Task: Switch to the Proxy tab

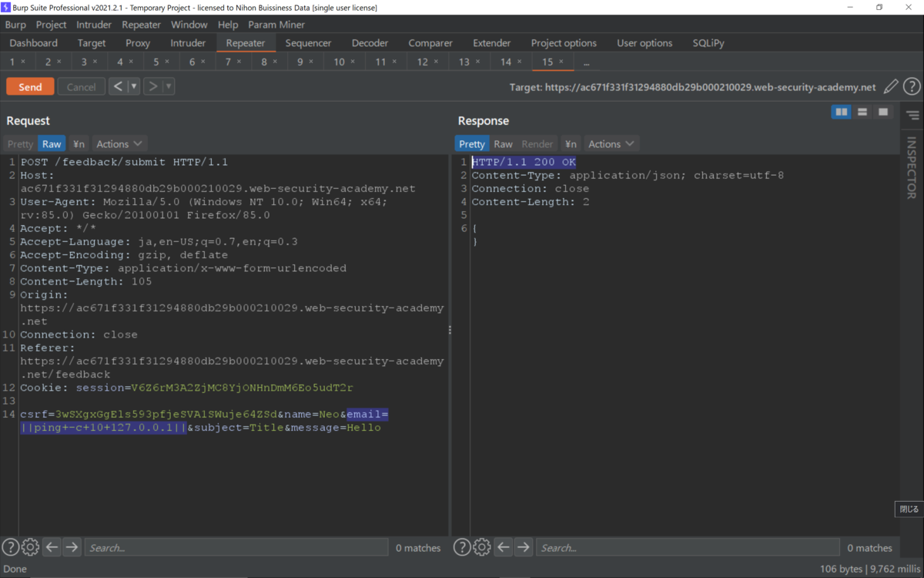Action: coord(138,43)
